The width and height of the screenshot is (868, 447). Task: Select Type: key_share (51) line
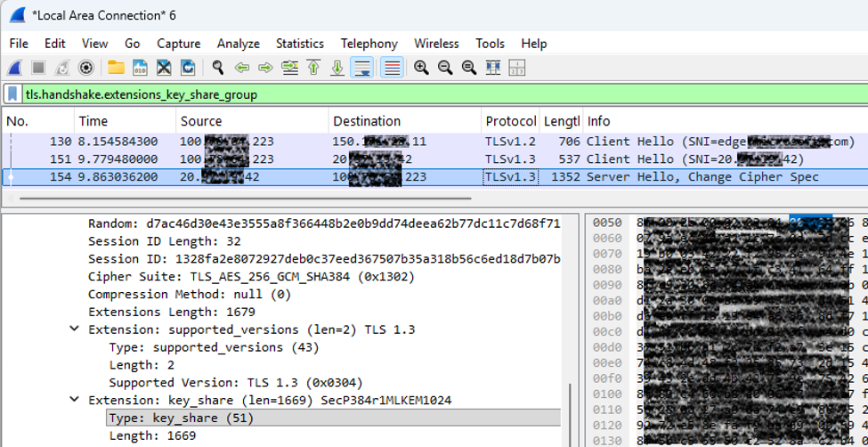pos(333,418)
